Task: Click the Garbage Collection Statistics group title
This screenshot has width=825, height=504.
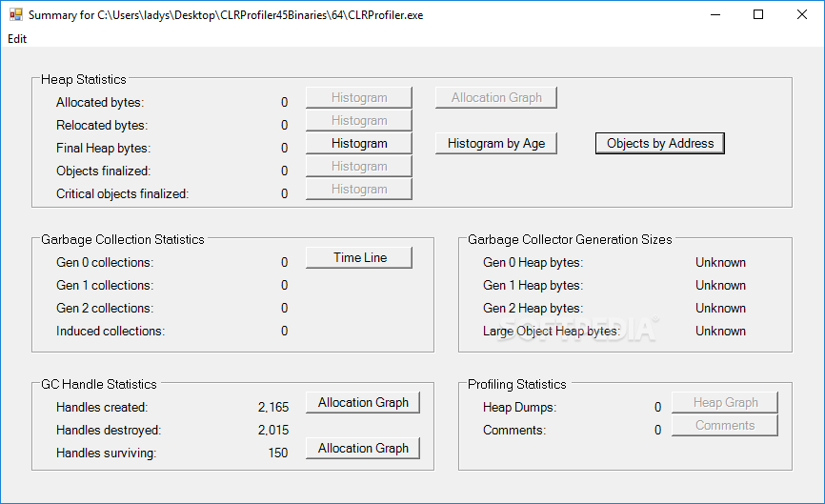Action: (123, 239)
